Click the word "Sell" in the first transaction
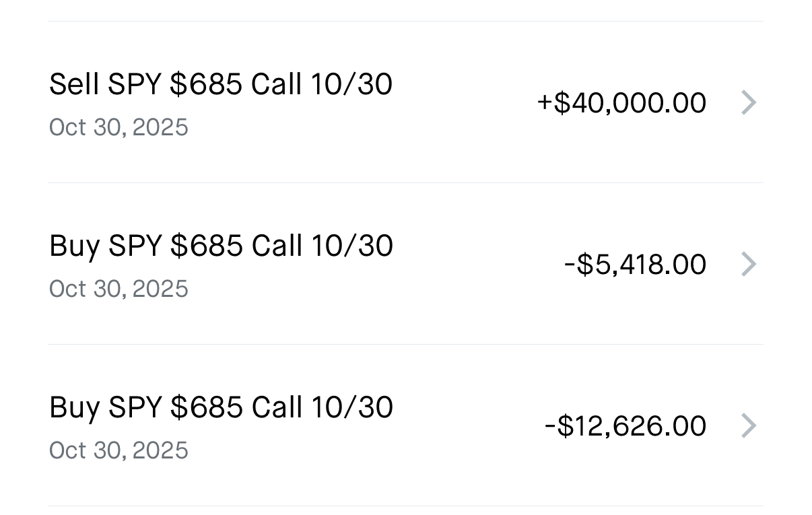This screenshot has width=812, height=515. pyautogui.click(x=74, y=85)
